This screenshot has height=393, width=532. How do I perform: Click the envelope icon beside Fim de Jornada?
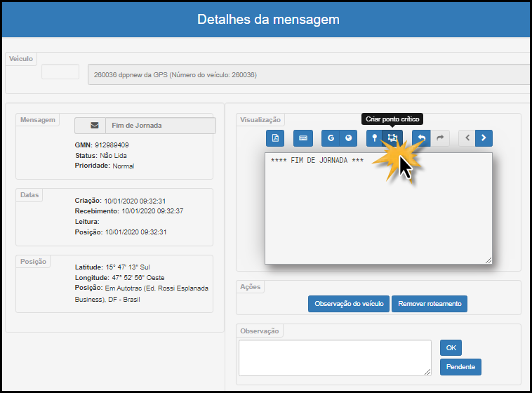pos(94,126)
